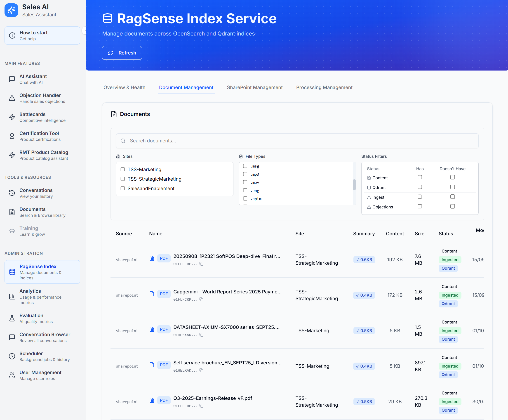The width and height of the screenshot is (508, 420).
Task: Click the Battlecards lightning icon
Action: coord(12,117)
